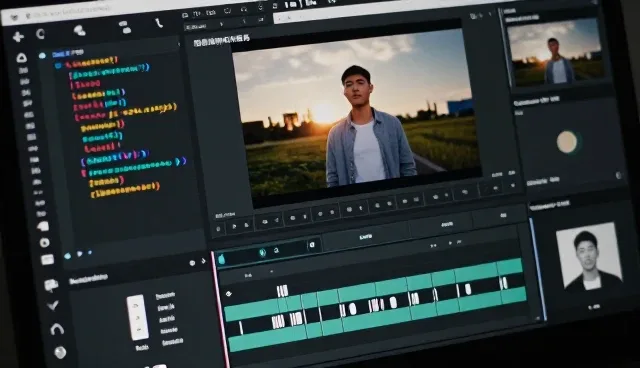Click the blue vertical scrollbar beside the timeline
The height and width of the screenshot is (368, 640).
point(538,269)
